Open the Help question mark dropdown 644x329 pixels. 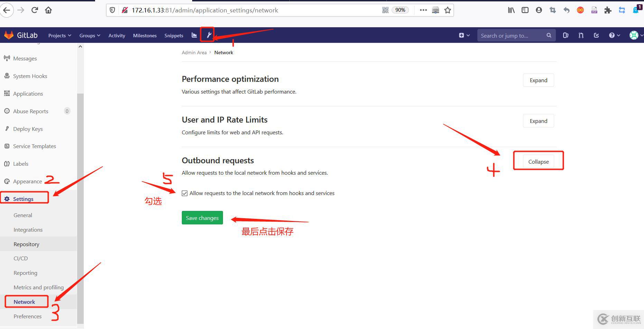614,35
